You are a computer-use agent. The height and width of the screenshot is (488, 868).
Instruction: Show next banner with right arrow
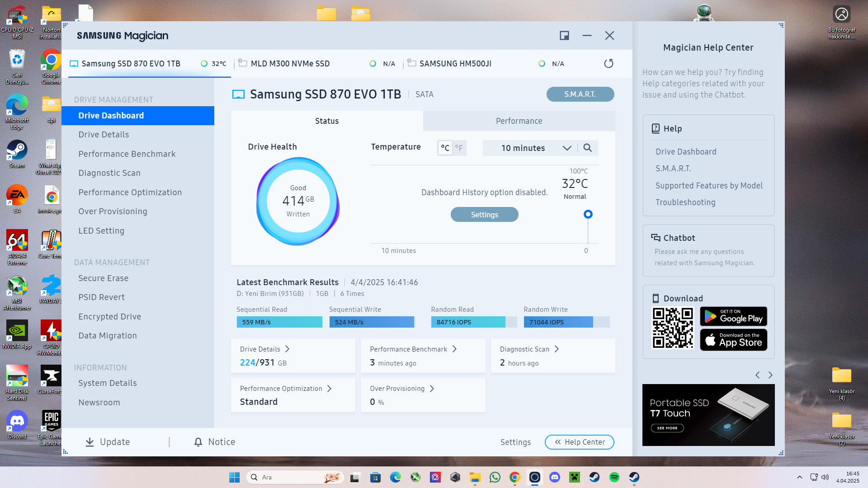pyautogui.click(x=770, y=375)
